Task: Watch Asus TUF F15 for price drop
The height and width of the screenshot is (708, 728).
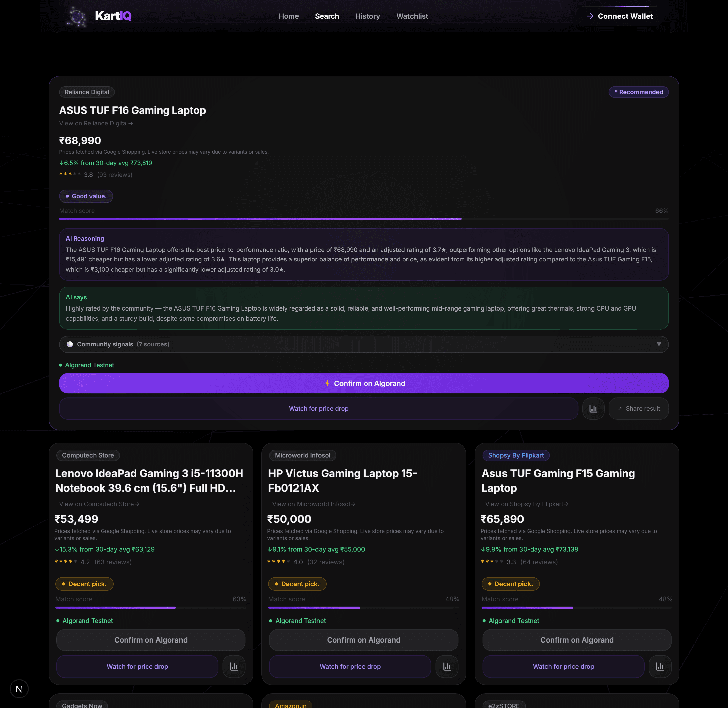Action: point(563,666)
